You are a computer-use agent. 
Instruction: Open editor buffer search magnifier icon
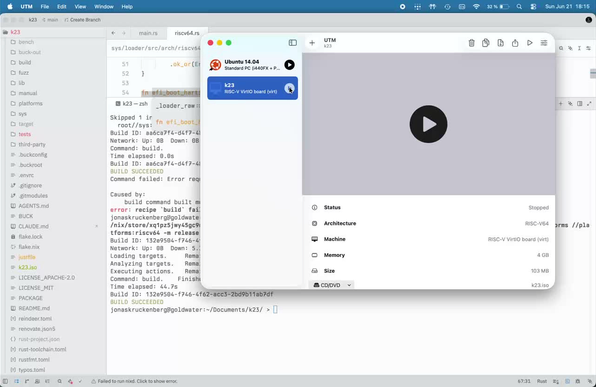[x=561, y=48]
